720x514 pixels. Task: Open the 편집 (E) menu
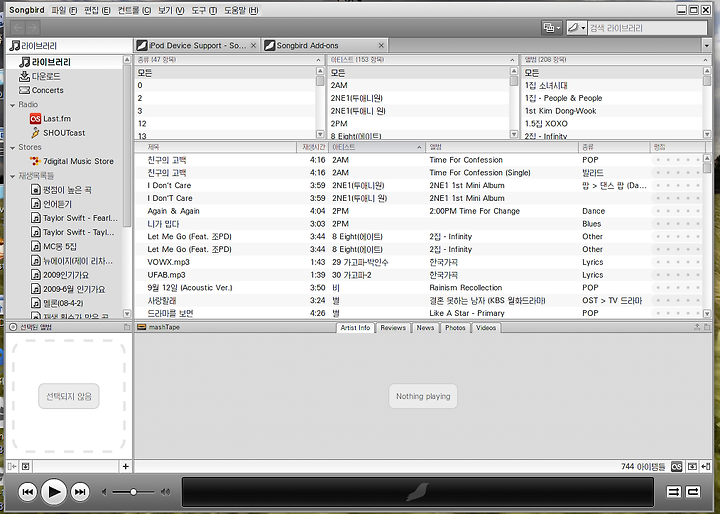[x=97, y=10]
